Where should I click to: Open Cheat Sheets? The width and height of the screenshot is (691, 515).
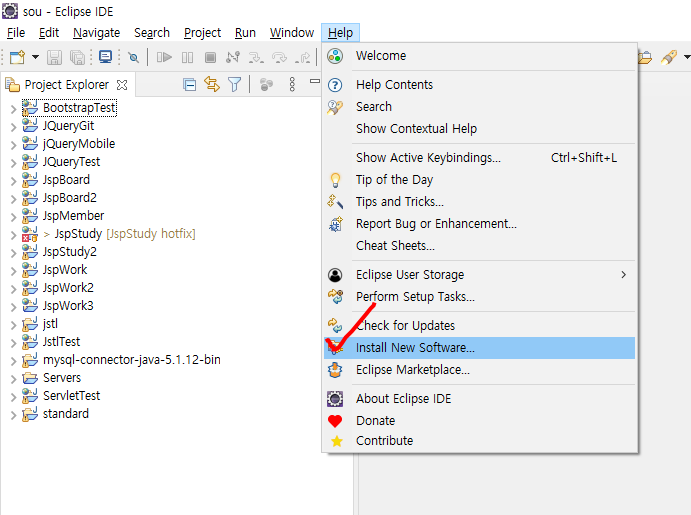tap(479, 246)
